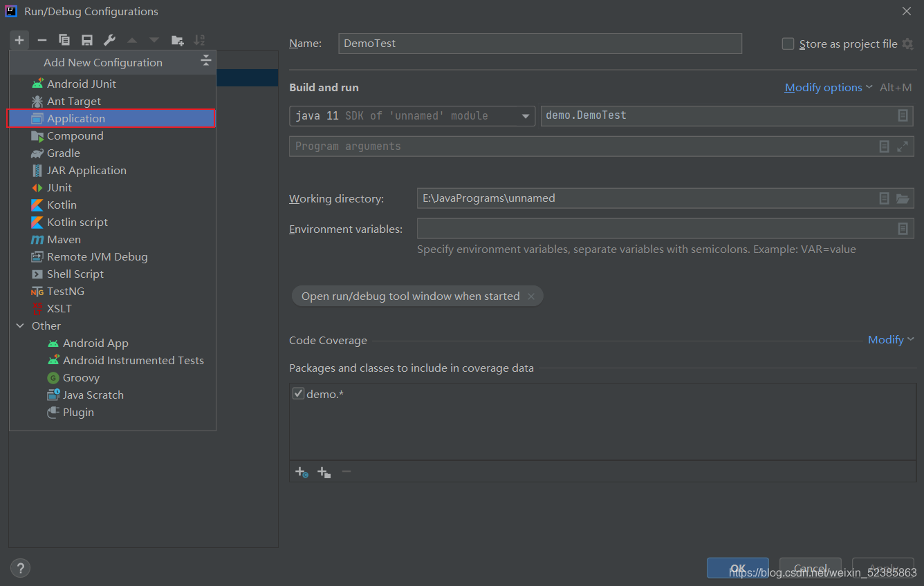
Task: Select Android JUnit configuration type
Action: tap(113, 84)
